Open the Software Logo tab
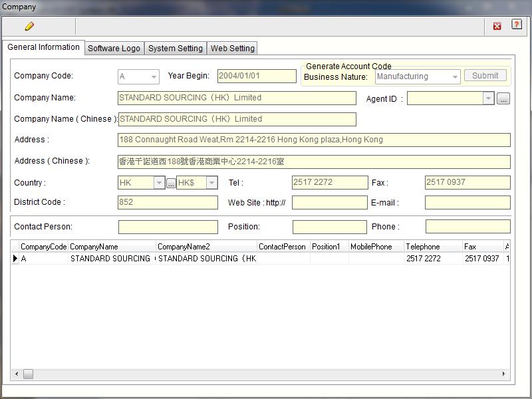 pos(114,48)
